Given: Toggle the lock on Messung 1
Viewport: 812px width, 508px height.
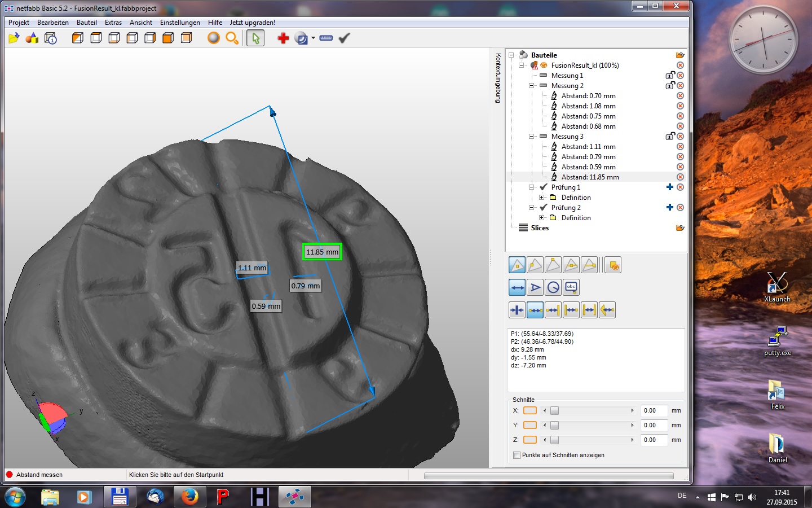Looking at the screenshot, I should tap(669, 76).
